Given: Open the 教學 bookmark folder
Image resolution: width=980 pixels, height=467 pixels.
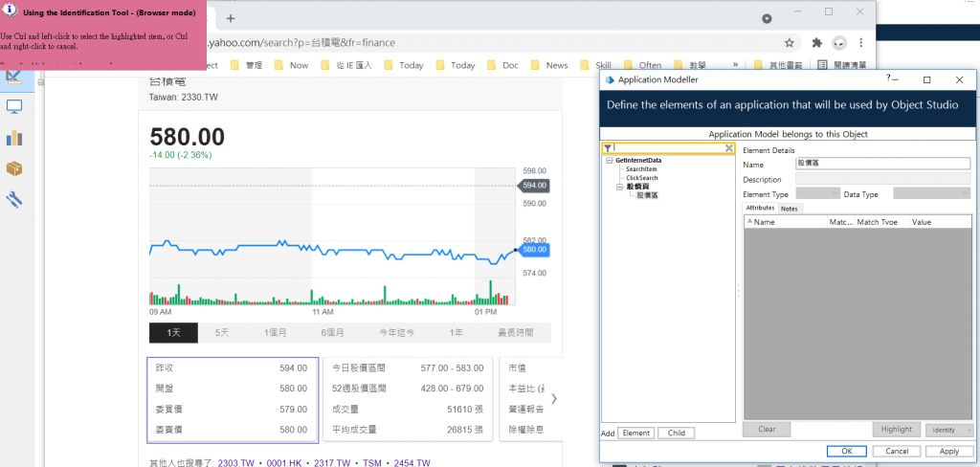Looking at the screenshot, I should pyautogui.click(x=690, y=65).
